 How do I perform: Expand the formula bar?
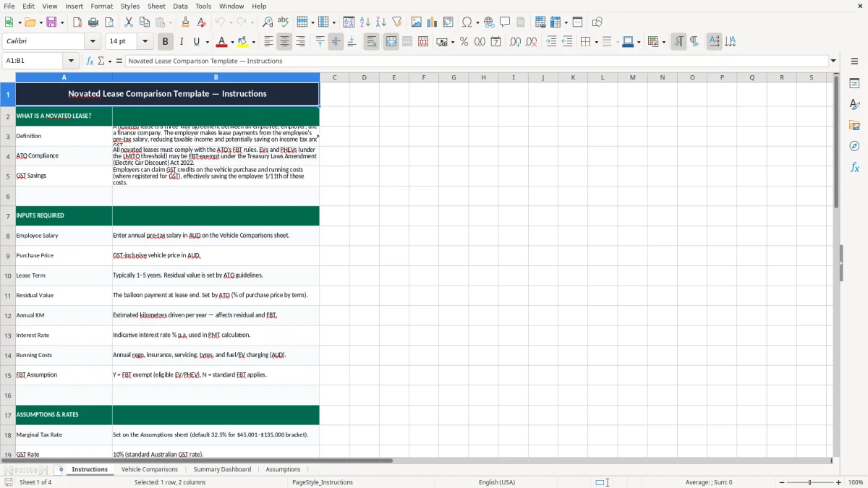click(833, 61)
